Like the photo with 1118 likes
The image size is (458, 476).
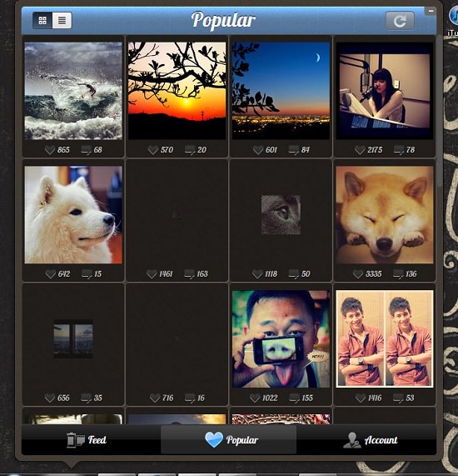click(x=257, y=274)
